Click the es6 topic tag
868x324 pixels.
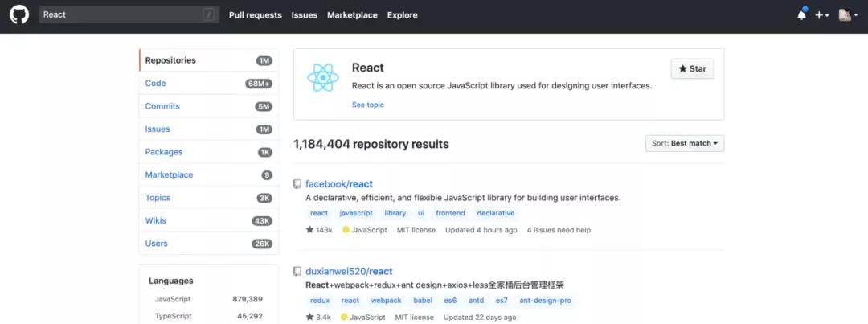(x=451, y=301)
